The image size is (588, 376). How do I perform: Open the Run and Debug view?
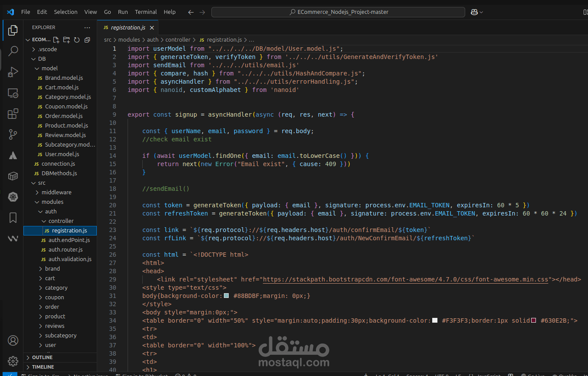pos(13,72)
